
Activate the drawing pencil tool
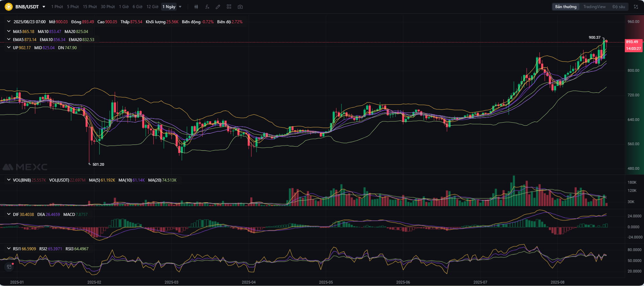click(x=218, y=7)
